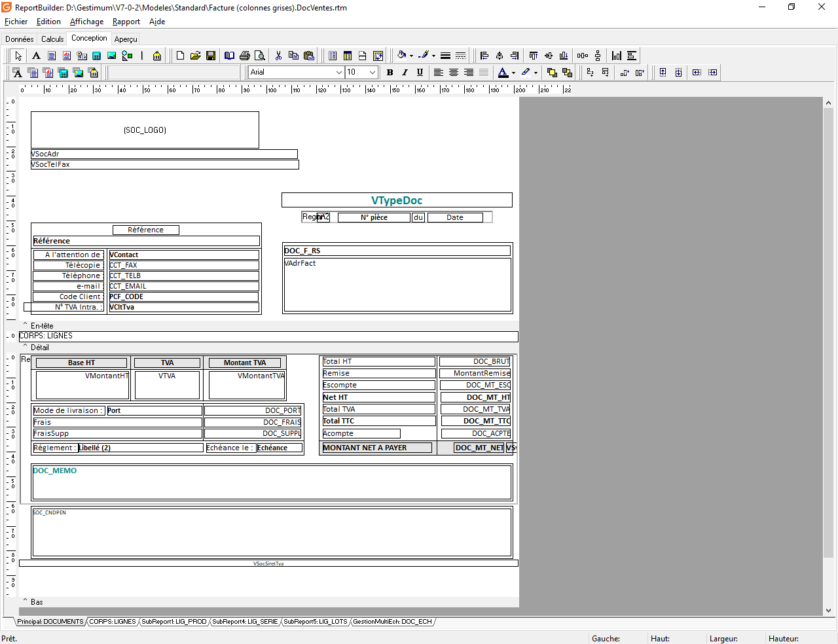
Task: Open the font color dropdown arrow
Action: pyautogui.click(x=513, y=73)
